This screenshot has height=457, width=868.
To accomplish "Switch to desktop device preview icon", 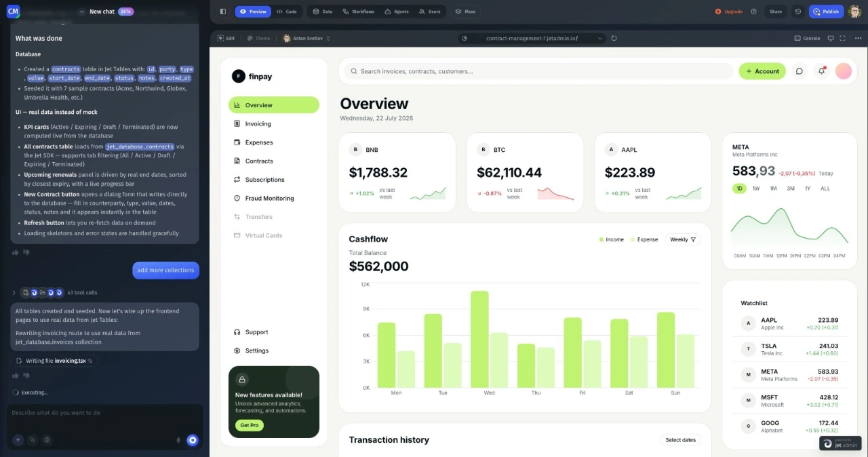I will [831, 38].
